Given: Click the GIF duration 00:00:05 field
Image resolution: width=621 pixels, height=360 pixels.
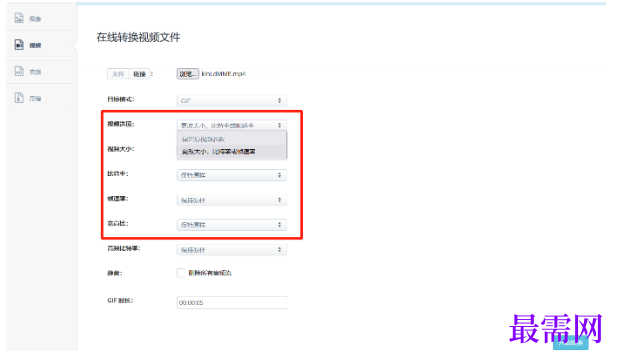Looking at the screenshot, I should coord(232,302).
